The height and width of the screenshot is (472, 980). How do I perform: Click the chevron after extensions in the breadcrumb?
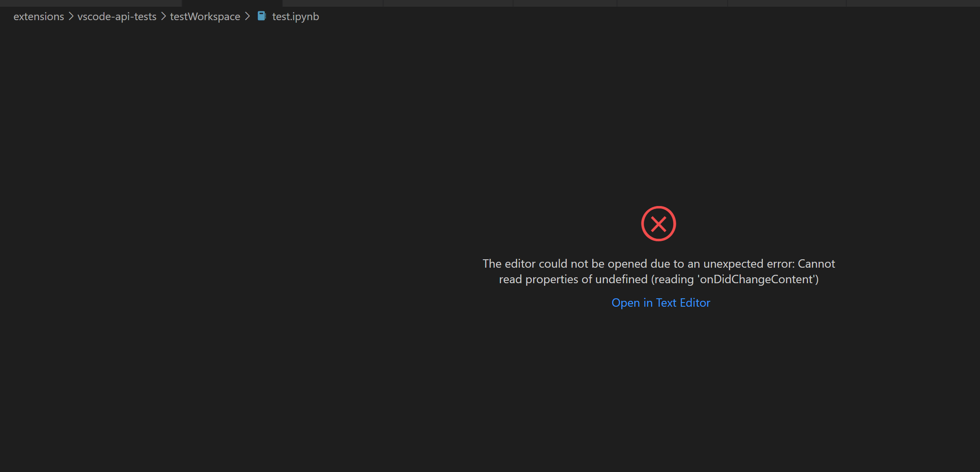point(70,16)
